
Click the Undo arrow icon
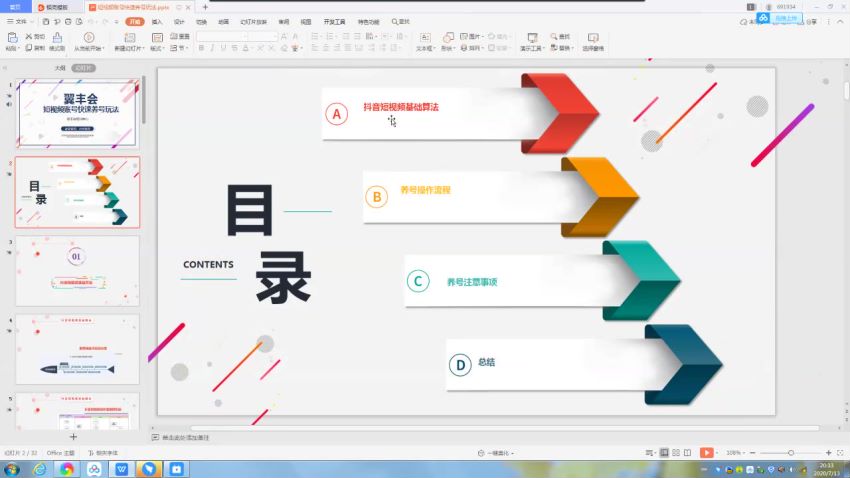(91, 22)
